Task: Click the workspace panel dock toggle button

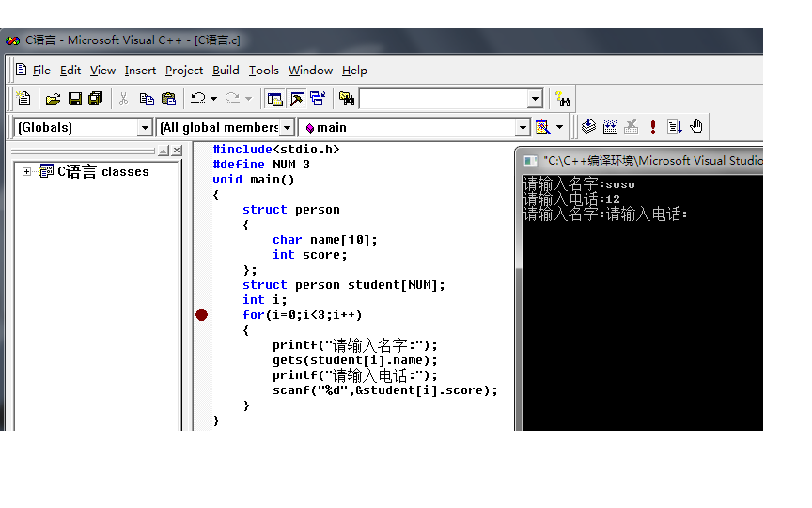Action: click(x=164, y=151)
